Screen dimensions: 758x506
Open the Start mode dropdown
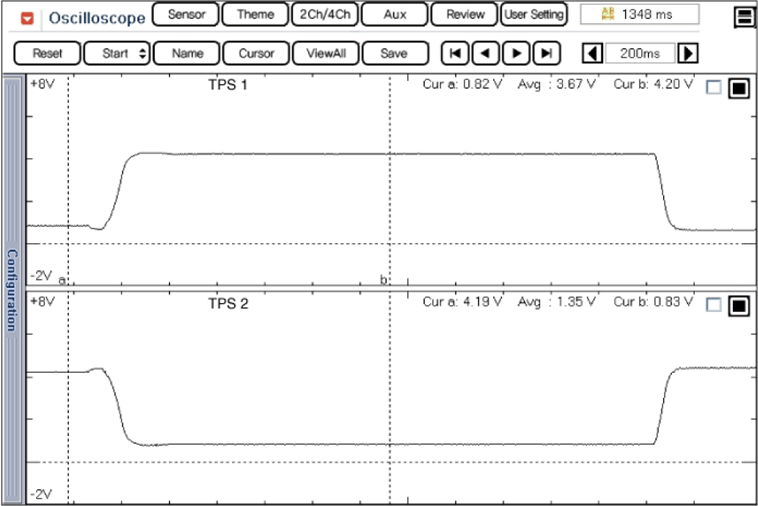coord(116,53)
